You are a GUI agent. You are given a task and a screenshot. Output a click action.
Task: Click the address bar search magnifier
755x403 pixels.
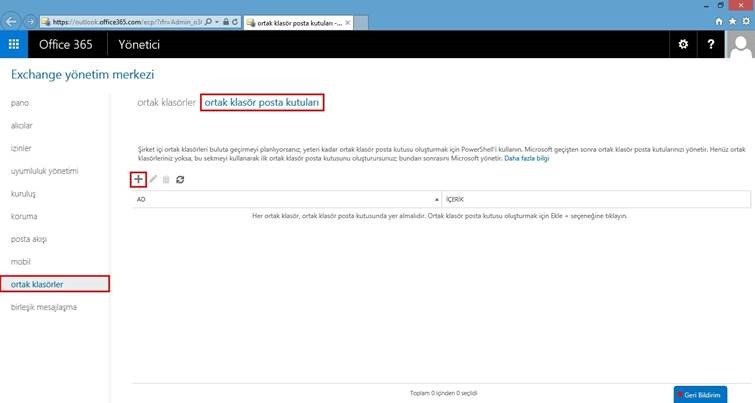[208, 22]
